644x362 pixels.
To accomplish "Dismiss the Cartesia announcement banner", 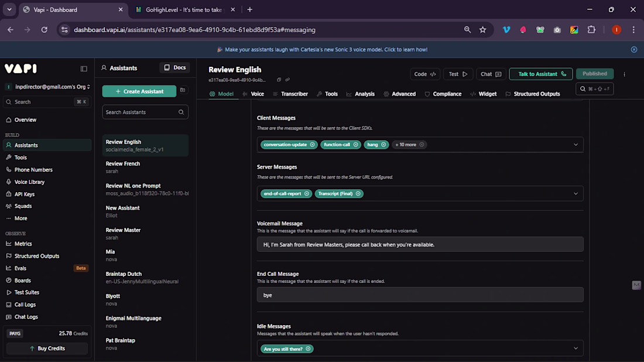I will (633, 49).
